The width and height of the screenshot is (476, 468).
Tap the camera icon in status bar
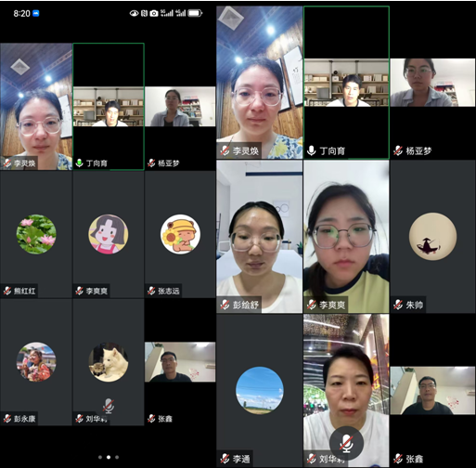[x=154, y=13]
